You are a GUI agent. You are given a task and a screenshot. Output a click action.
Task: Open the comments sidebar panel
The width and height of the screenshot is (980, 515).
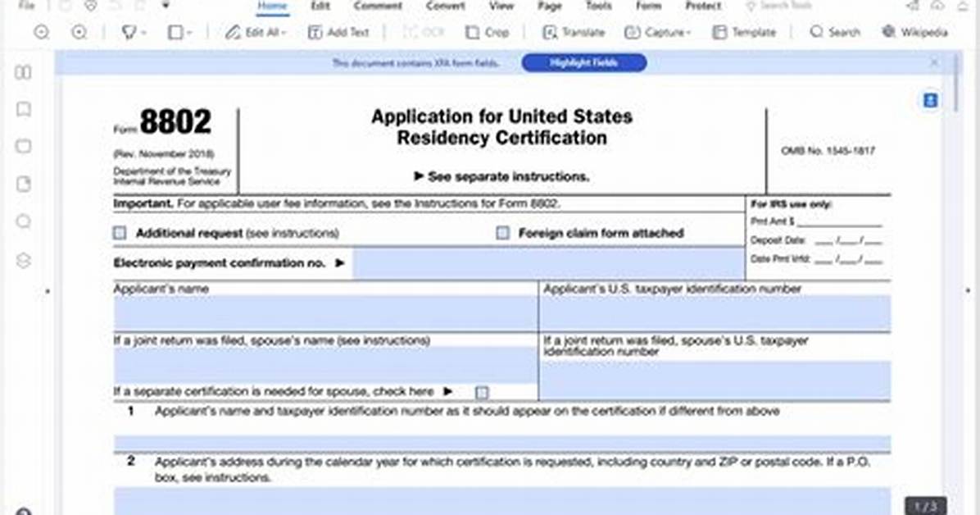pos(23,147)
